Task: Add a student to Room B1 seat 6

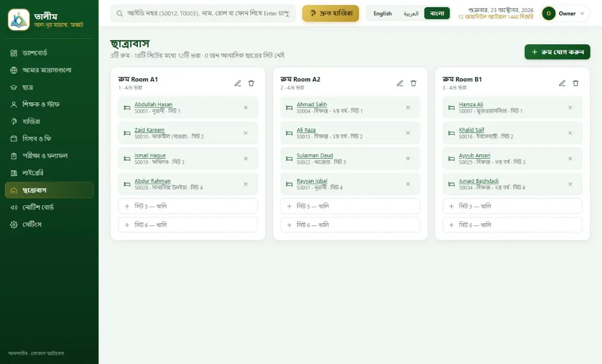Action: 513,225
